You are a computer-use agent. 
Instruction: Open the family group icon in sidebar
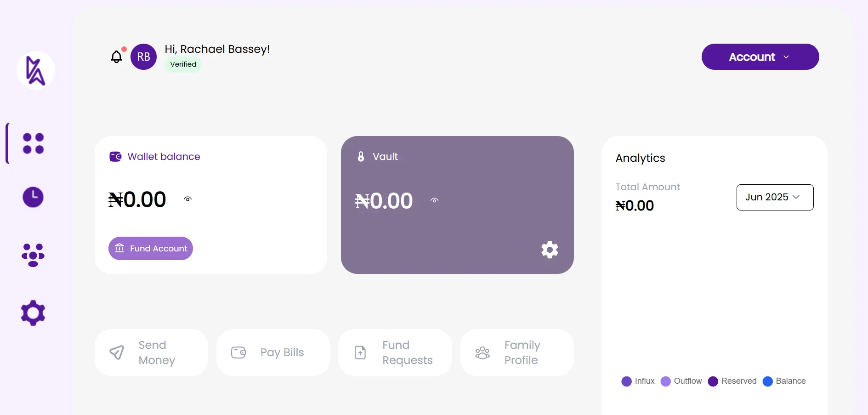[33, 255]
